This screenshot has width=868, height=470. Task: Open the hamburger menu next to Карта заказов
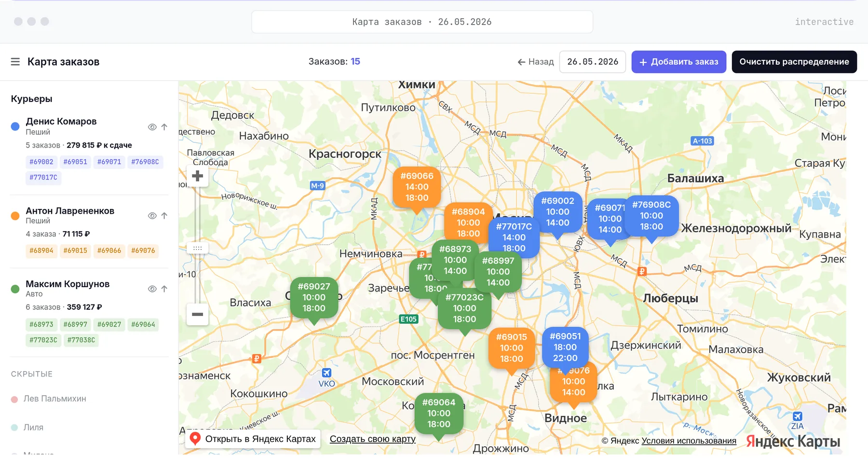tap(15, 62)
